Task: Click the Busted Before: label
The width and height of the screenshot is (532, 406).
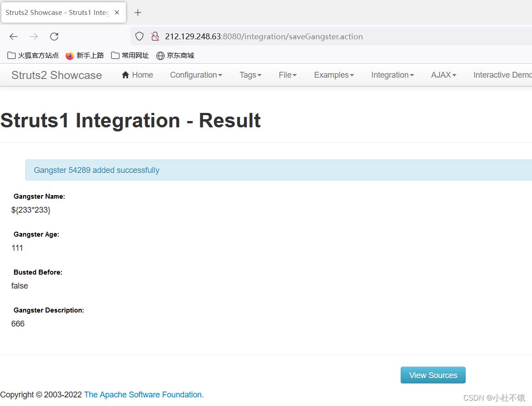Action: point(38,272)
